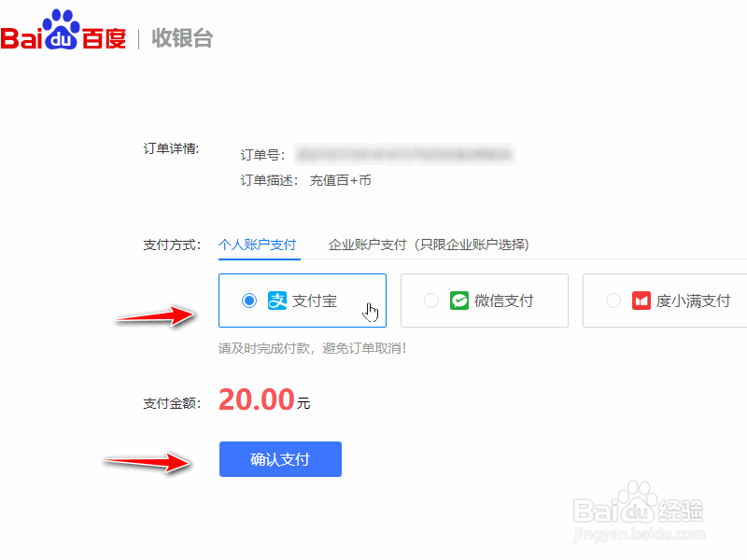The width and height of the screenshot is (747, 560).
Task: Click the green WeChat Pay logo icon
Action: 459,301
